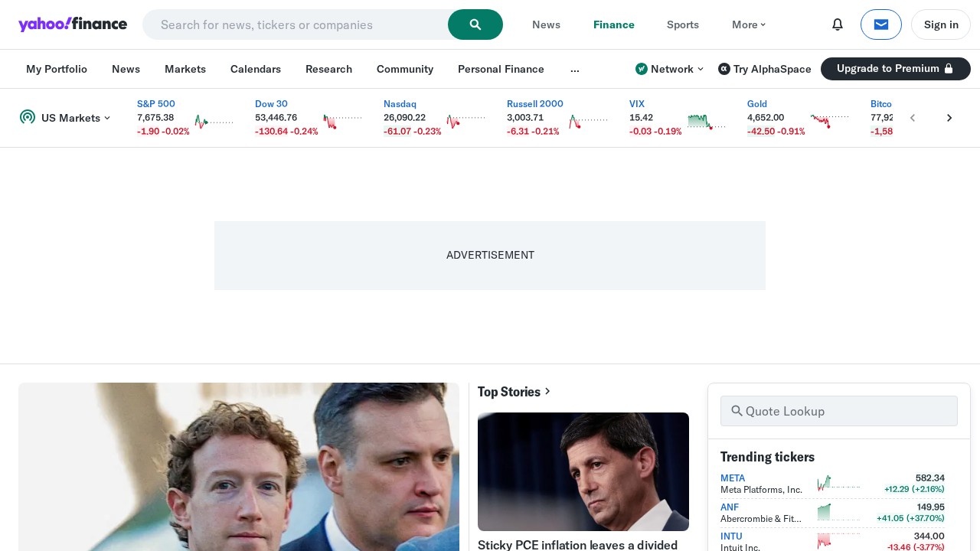Click the VIX sparkline chart
The width and height of the screenshot is (980, 551).
tap(707, 121)
